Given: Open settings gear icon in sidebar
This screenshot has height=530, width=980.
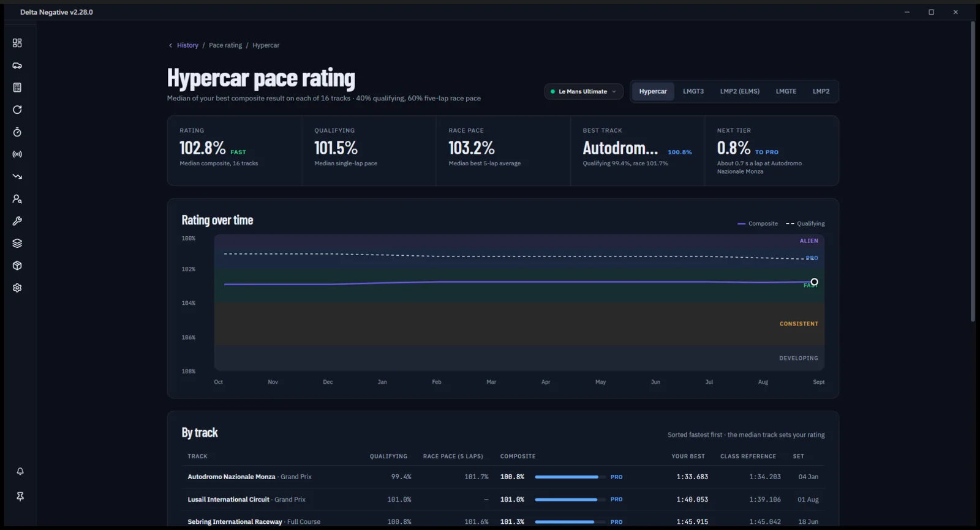Looking at the screenshot, I should (17, 288).
